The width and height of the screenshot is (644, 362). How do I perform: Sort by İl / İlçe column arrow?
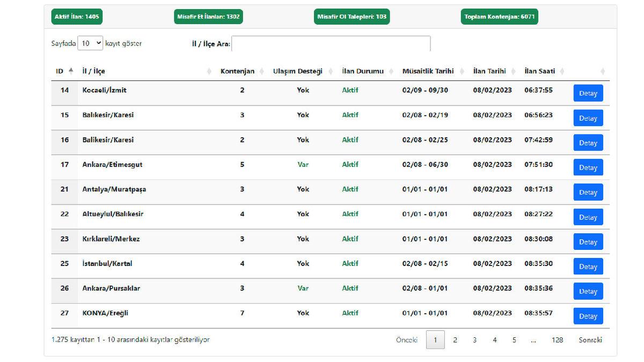tap(209, 70)
